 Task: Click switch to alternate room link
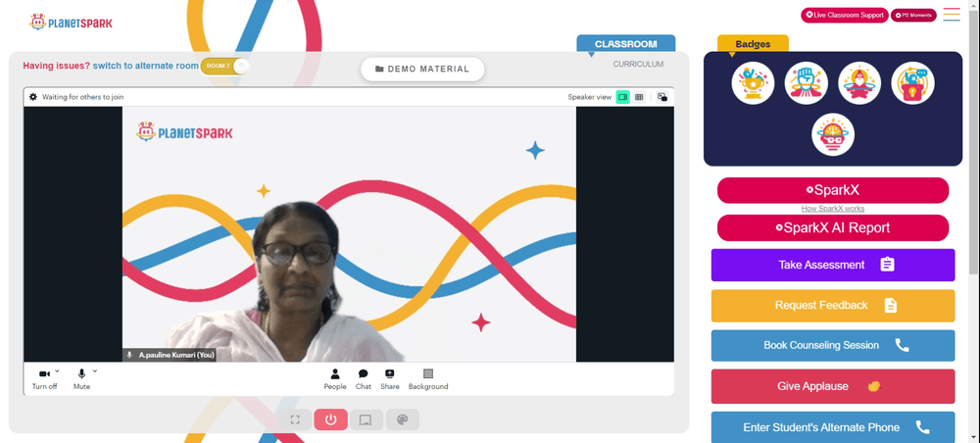(x=146, y=66)
